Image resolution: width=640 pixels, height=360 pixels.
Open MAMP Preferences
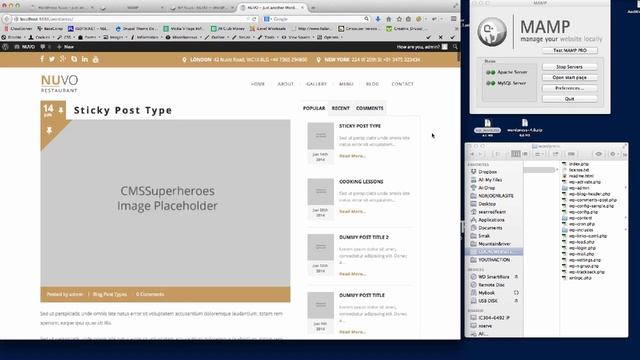[x=570, y=88]
